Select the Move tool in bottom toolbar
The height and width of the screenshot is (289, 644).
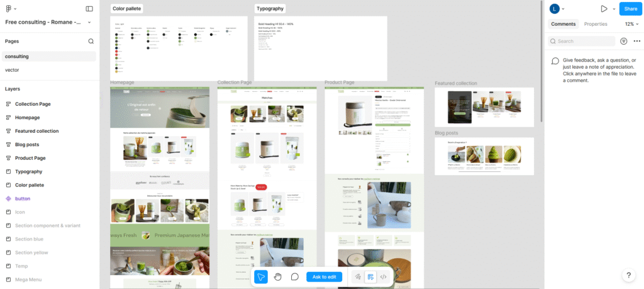pos(261,276)
